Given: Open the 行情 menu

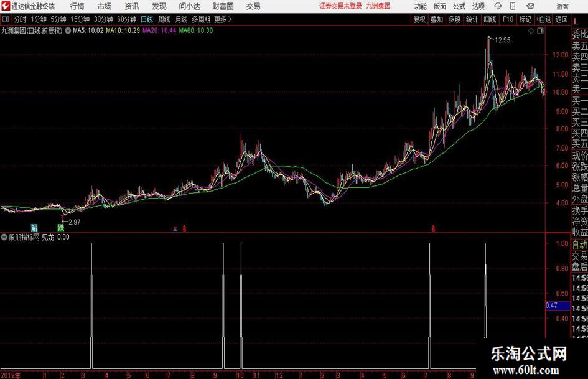Looking at the screenshot, I should (x=77, y=6).
